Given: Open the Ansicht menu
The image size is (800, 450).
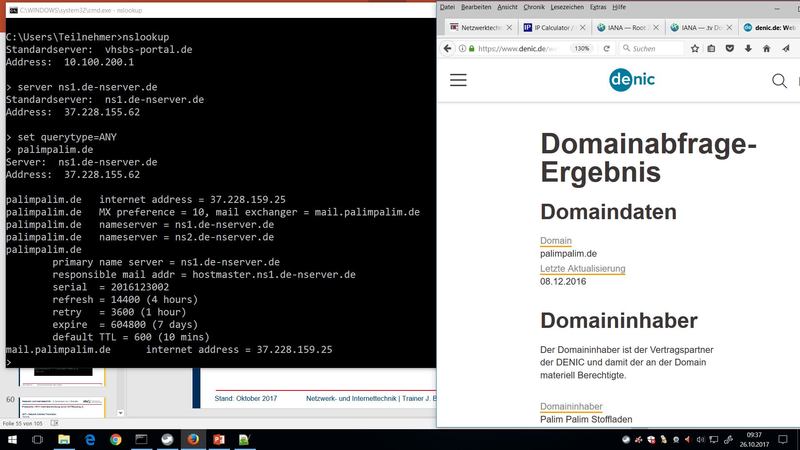Looking at the screenshot, I should point(507,7).
